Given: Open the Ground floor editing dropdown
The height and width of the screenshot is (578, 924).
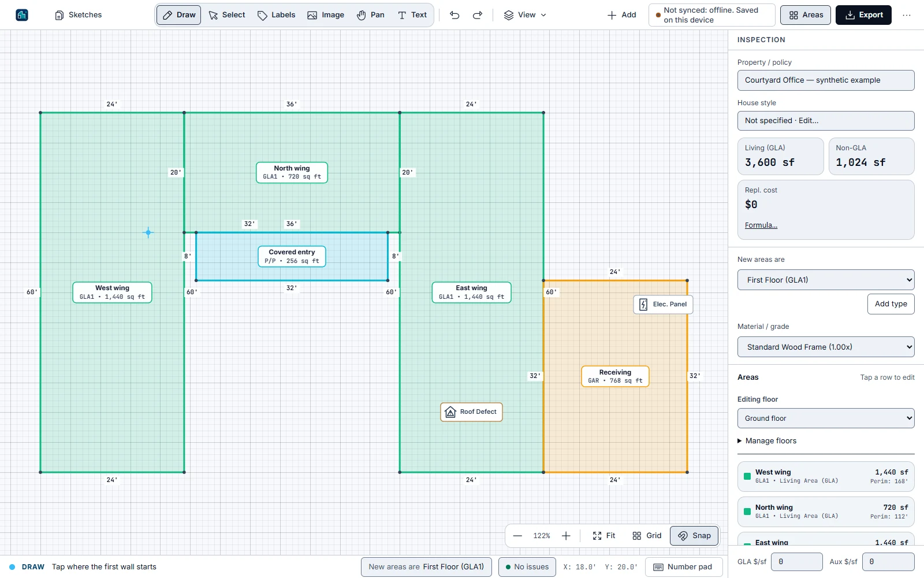Looking at the screenshot, I should (x=826, y=418).
